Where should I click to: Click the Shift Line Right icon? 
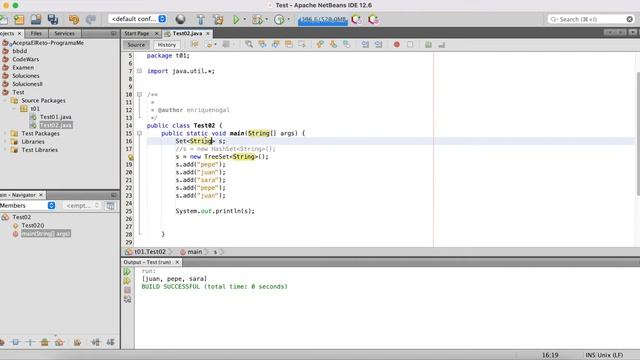(x=378, y=44)
